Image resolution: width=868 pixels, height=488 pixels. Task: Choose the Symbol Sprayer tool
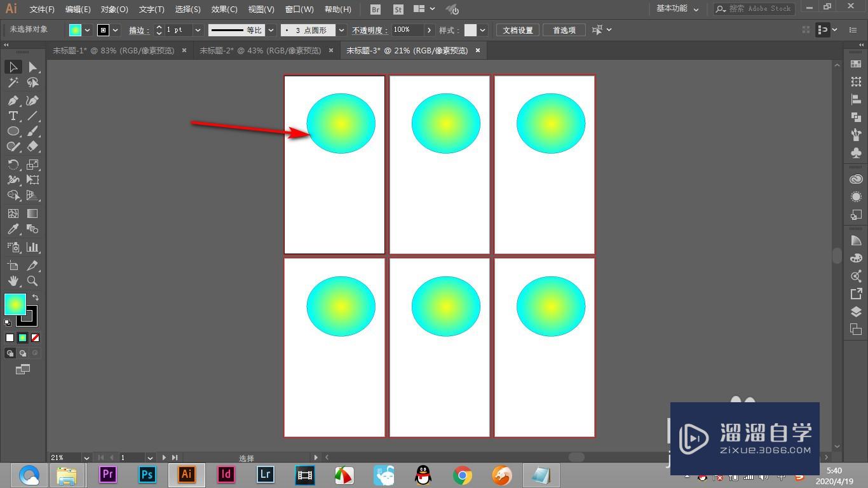(13, 247)
